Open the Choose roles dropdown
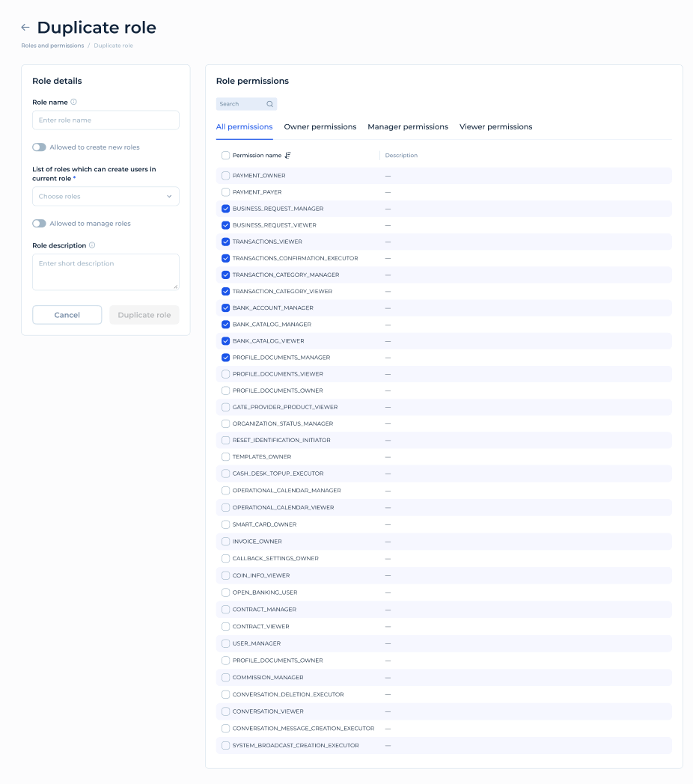This screenshot has height=784, width=693. (105, 196)
